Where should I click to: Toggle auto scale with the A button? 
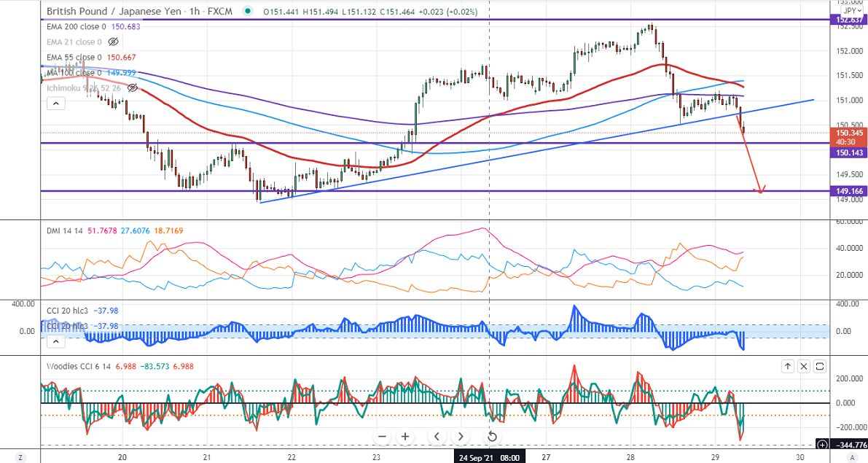tap(852, 456)
